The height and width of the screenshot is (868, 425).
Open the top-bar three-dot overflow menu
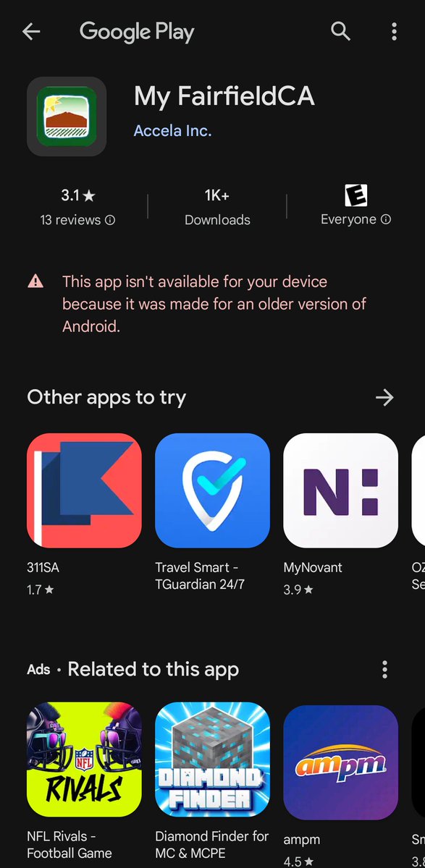[394, 31]
